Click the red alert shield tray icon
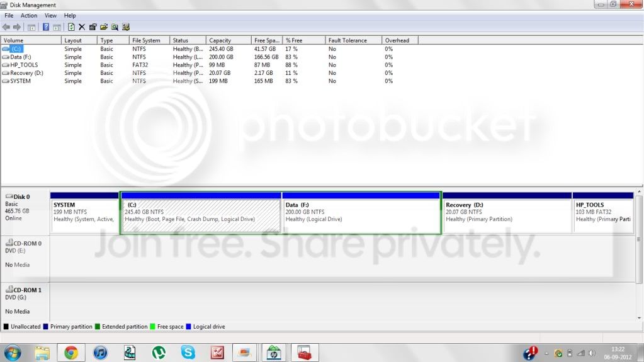Viewport: 644px width, 362px height. coord(530,353)
